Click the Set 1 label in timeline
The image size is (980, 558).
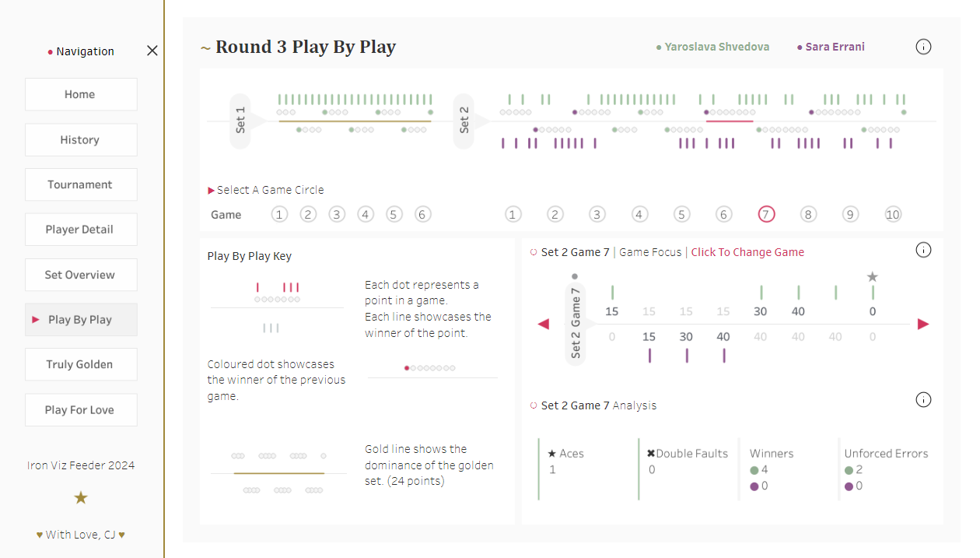point(241,121)
